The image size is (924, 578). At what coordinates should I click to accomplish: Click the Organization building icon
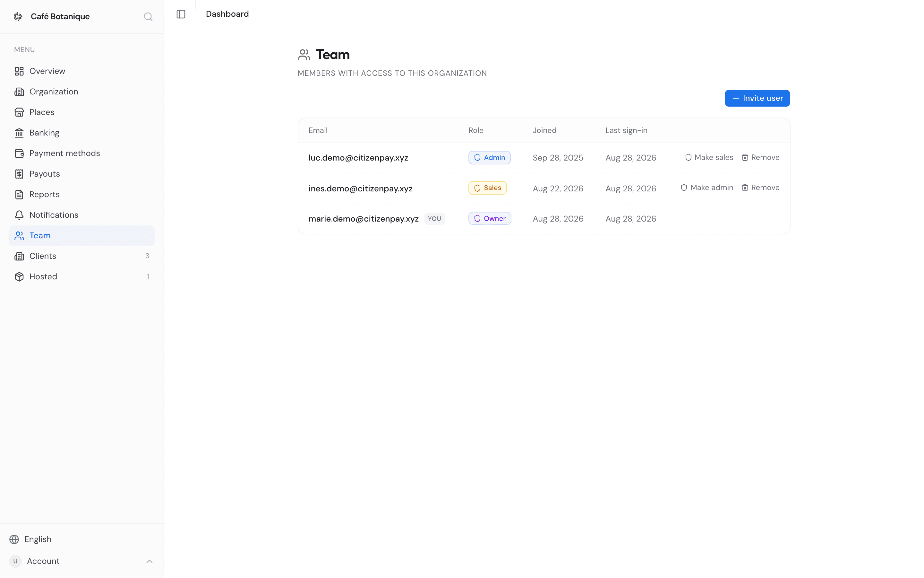tap(19, 92)
